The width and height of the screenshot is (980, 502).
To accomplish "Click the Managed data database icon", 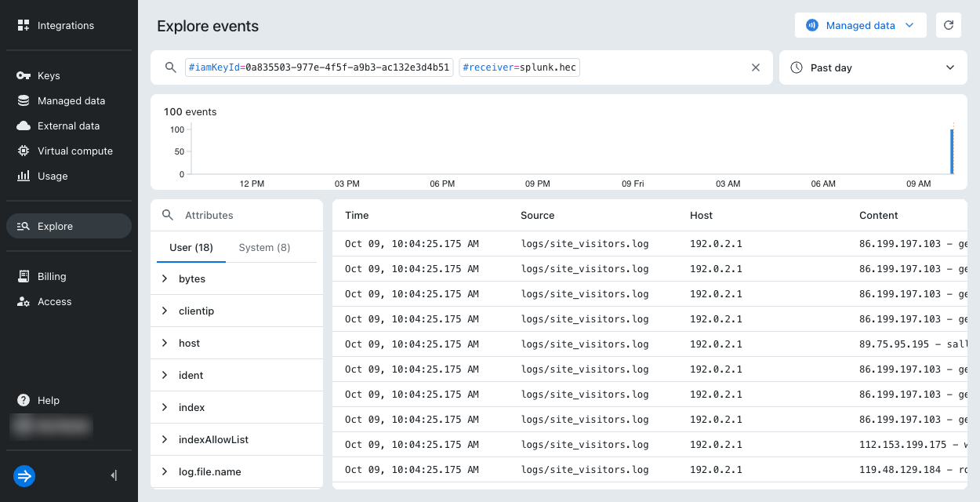I will [x=24, y=100].
